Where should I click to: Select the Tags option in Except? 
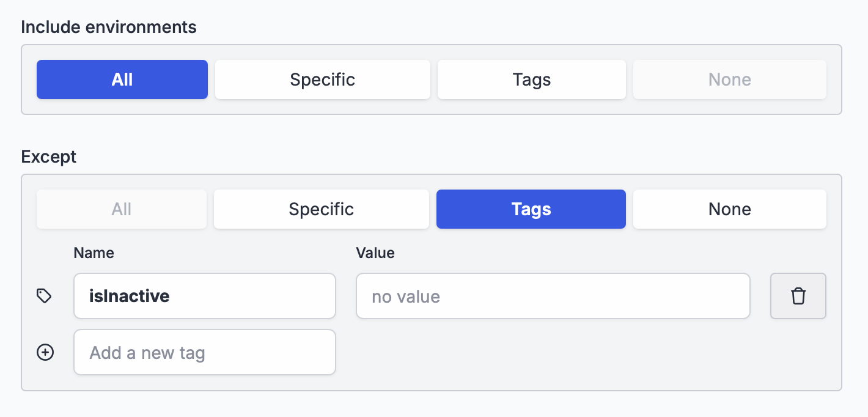point(531,209)
